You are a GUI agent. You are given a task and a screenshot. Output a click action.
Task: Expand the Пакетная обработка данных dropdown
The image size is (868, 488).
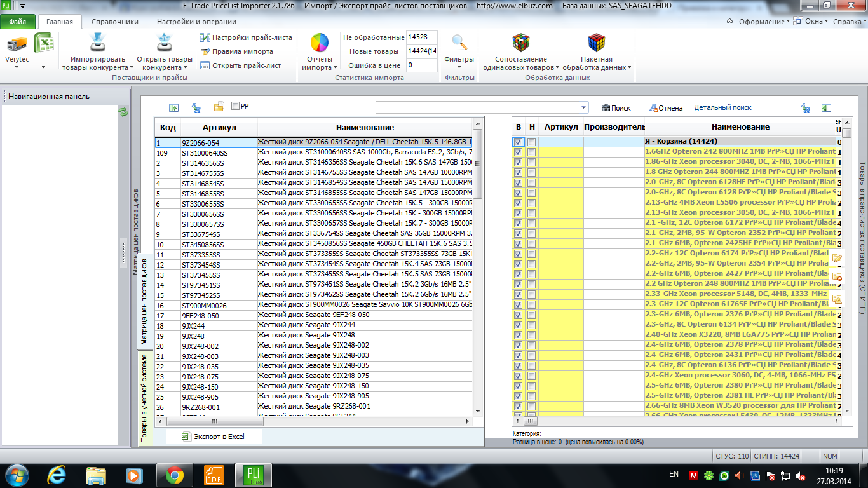tap(630, 68)
